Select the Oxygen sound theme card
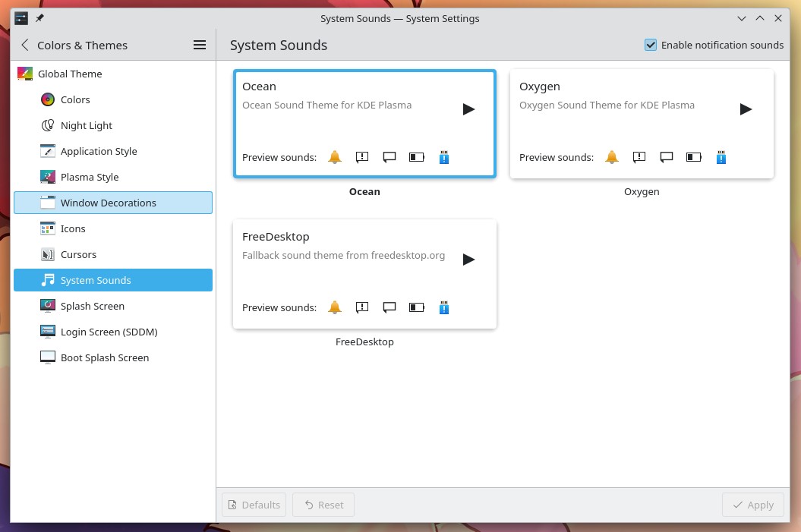Viewport: 801px width, 532px height. click(642, 124)
